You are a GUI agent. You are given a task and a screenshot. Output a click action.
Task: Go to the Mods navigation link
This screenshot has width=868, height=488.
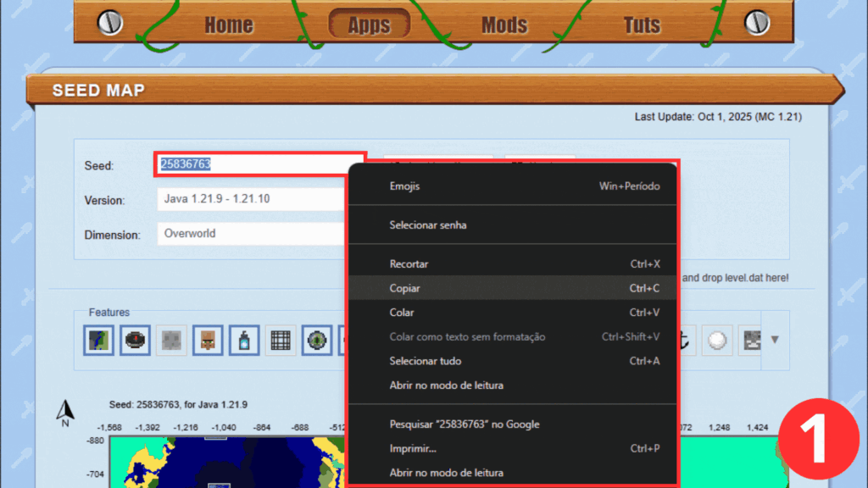pyautogui.click(x=504, y=25)
